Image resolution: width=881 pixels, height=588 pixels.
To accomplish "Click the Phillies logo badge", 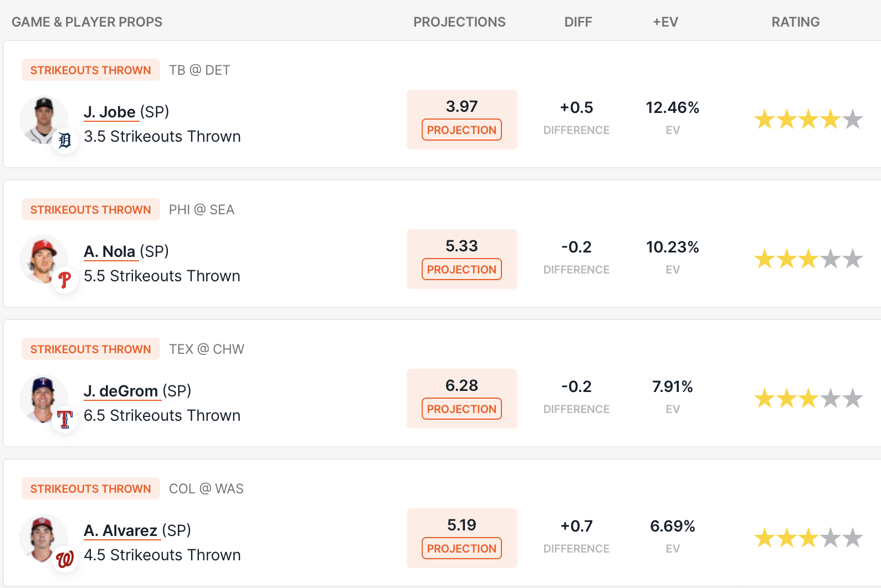I will [x=65, y=280].
